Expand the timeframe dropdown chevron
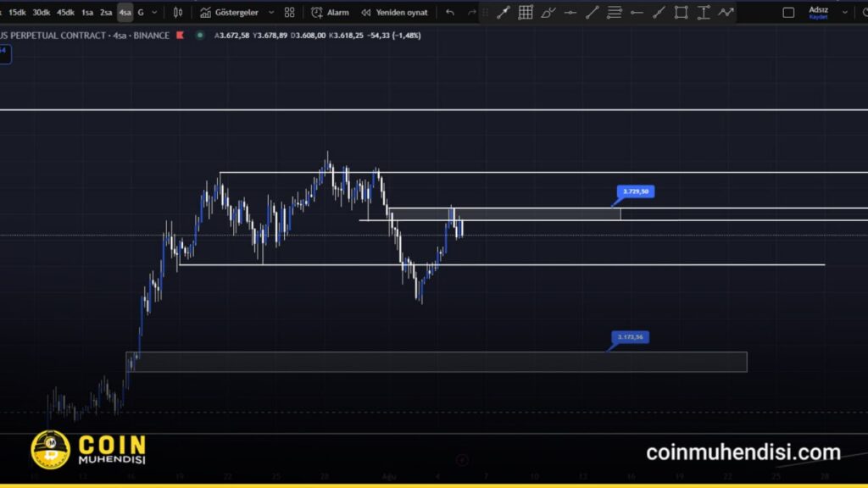 pos(153,12)
